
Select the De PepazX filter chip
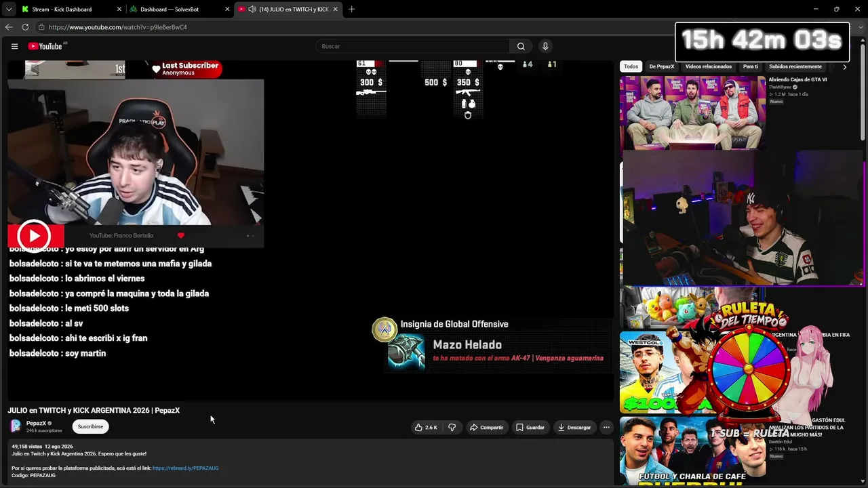coord(662,66)
